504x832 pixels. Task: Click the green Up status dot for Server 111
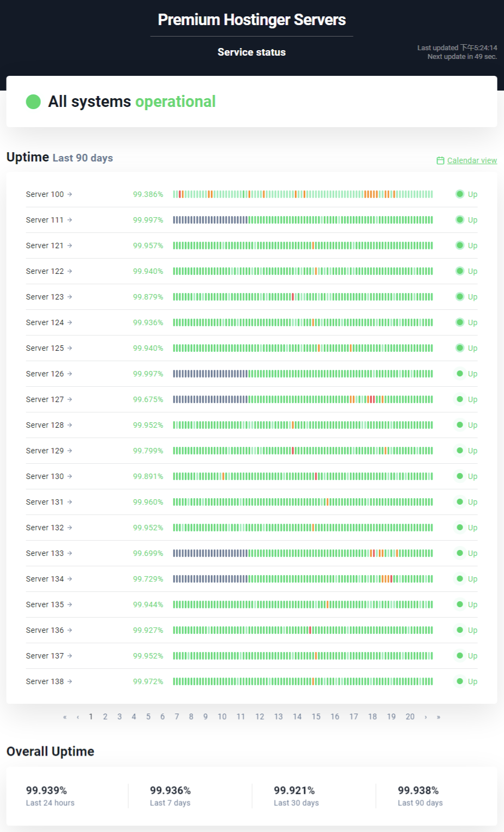(x=460, y=220)
